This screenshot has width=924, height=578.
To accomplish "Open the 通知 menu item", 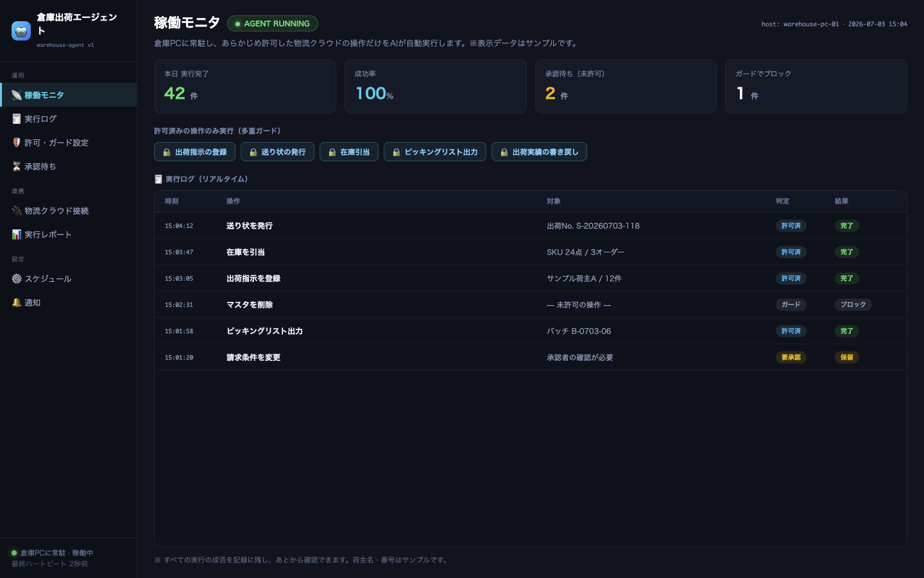I will click(68, 302).
